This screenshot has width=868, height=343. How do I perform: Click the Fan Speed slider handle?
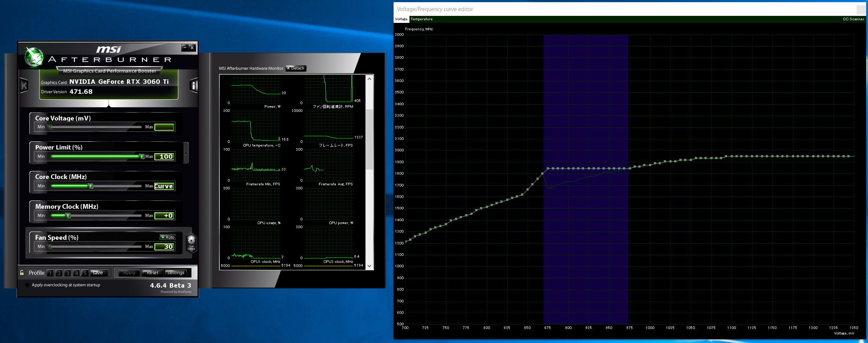tap(50, 247)
